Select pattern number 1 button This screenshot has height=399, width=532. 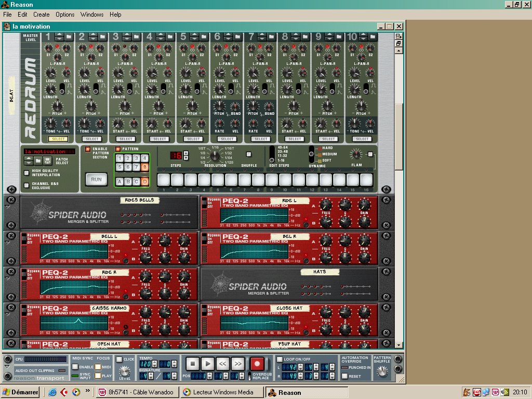(119, 158)
